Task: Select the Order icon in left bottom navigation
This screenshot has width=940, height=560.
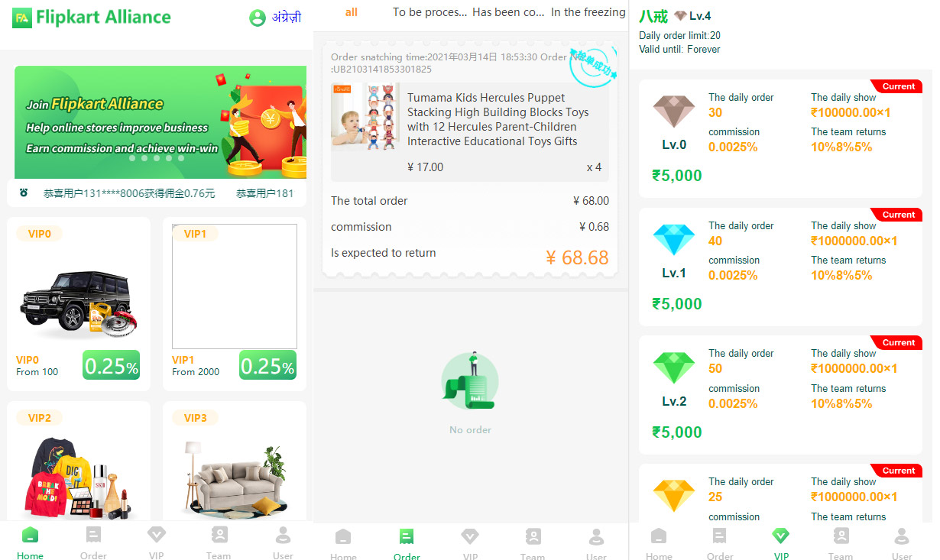Action: pyautogui.click(x=93, y=535)
